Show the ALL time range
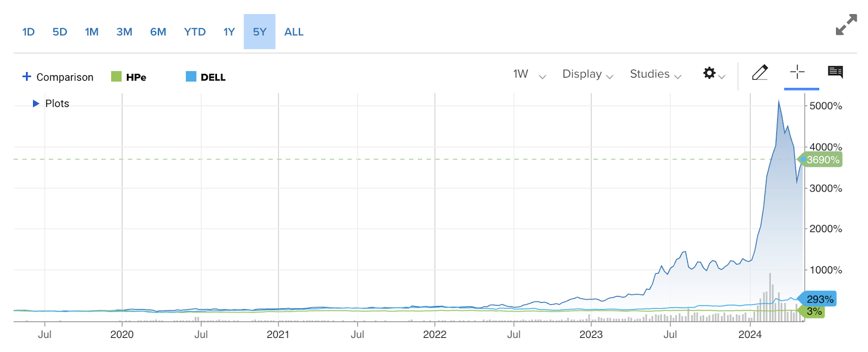The height and width of the screenshot is (352, 868). coord(293,32)
